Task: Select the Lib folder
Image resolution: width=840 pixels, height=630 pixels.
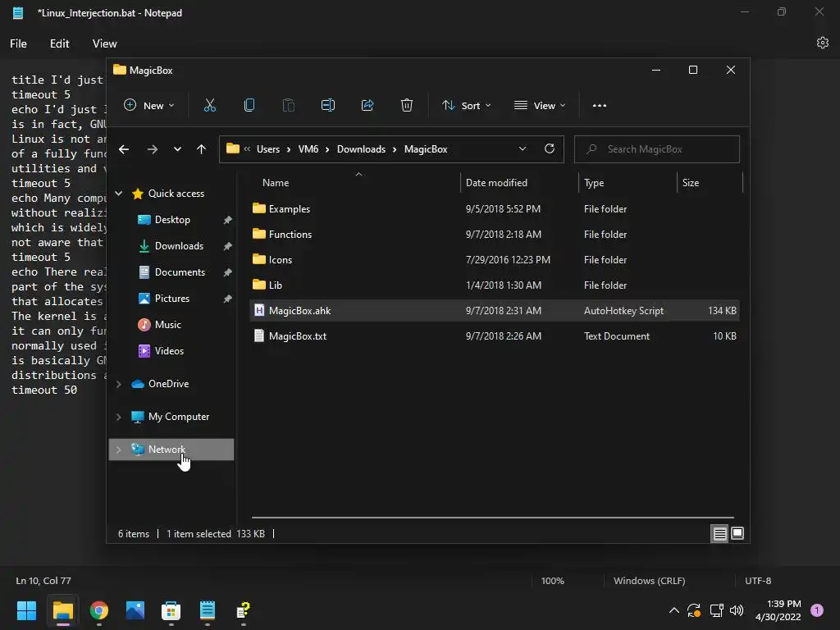Action: click(495, 285)
